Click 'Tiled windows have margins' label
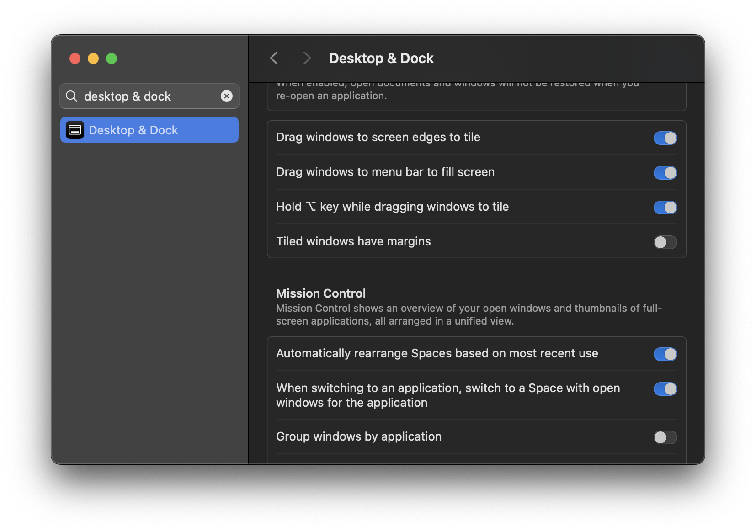The image size is (756, 532). 353,241
